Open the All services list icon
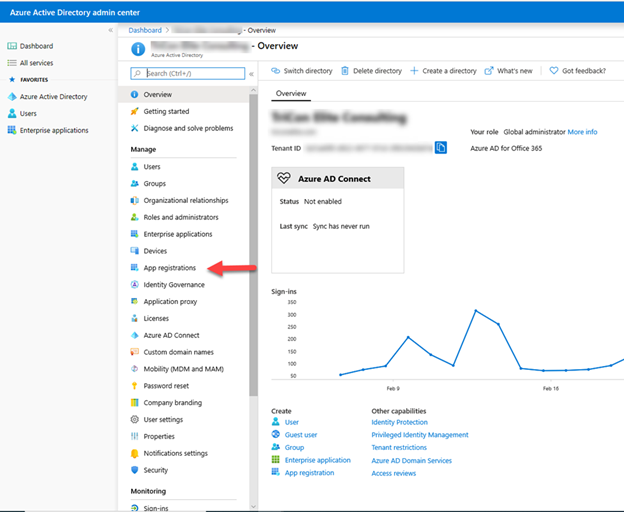The width and height of the screenshot is (624, 512). (x=12, y=63)
